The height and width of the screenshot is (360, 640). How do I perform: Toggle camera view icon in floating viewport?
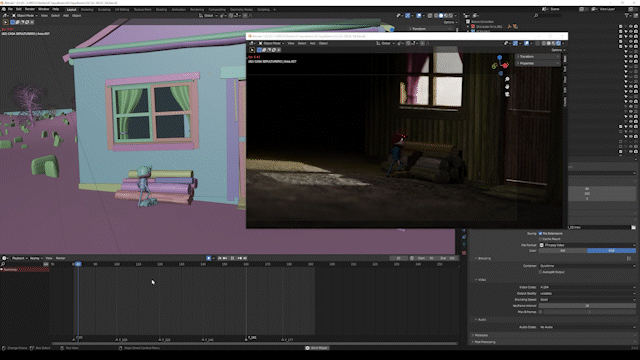pyautogui.click(x=507, y=94)
